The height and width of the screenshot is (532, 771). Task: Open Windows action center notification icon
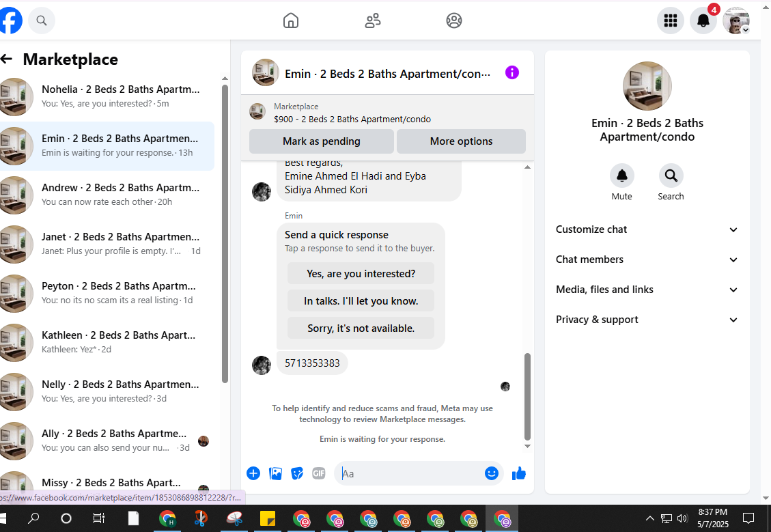pyautogui.click(x=748, y=518)
